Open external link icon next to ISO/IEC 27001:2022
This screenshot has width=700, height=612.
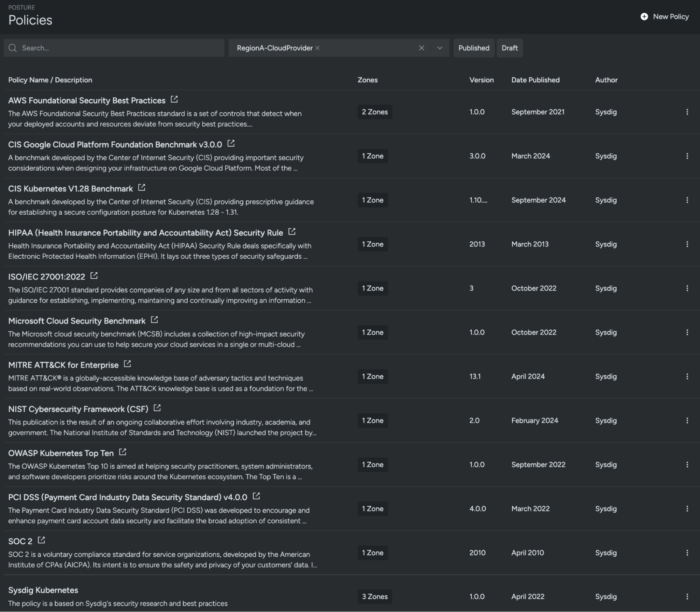click(x=94, y=276)
